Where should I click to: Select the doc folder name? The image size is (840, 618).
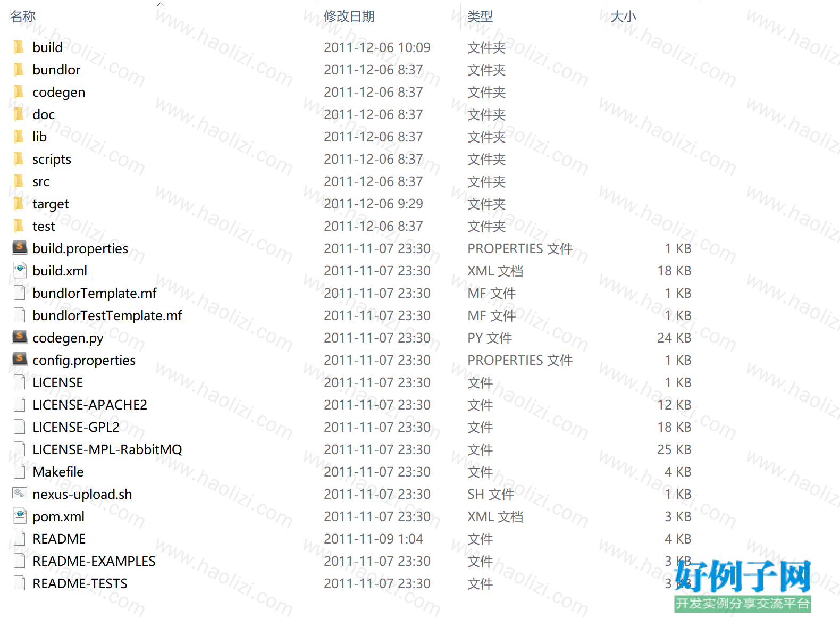pos(44,114)
